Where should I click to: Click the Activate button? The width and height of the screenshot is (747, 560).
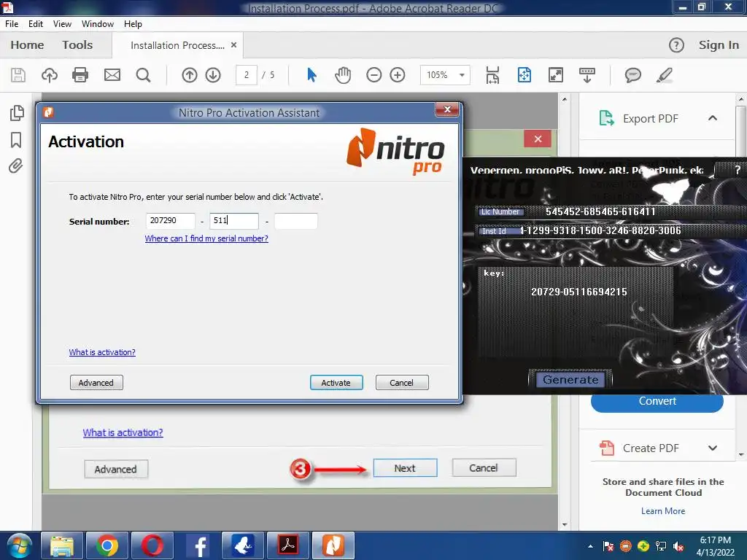[336, 382]
